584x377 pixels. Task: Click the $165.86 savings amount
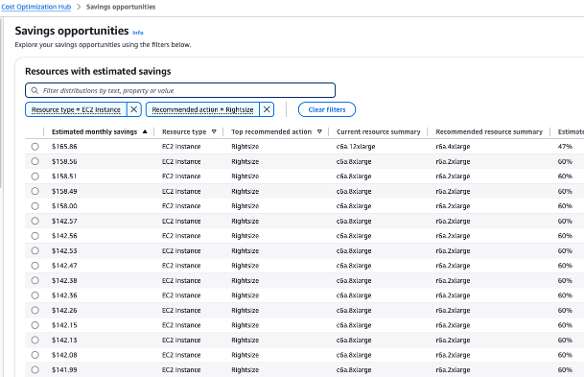point(64,146)
